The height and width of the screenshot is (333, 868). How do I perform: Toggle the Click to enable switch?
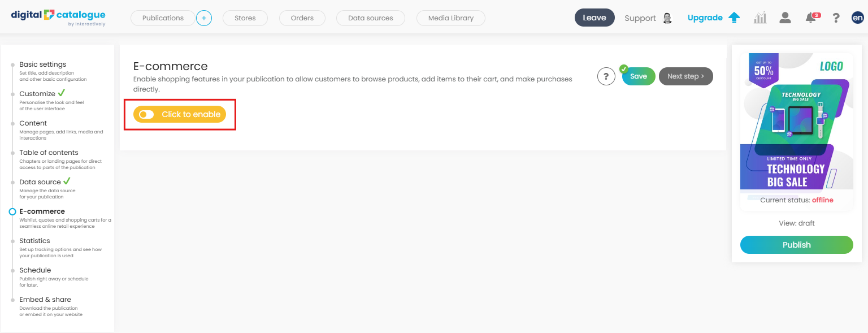coord(147,114)
